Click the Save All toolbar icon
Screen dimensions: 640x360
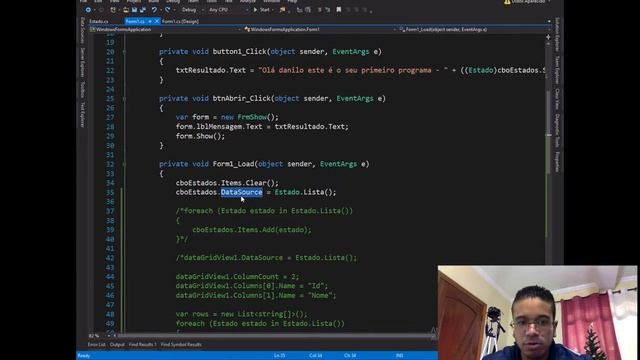click(142, 10)
